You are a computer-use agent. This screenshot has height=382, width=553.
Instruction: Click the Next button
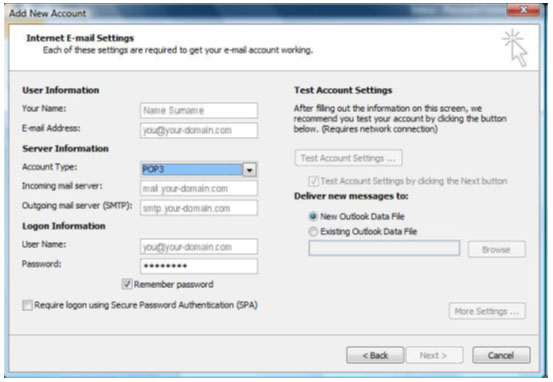pos(434,355)
